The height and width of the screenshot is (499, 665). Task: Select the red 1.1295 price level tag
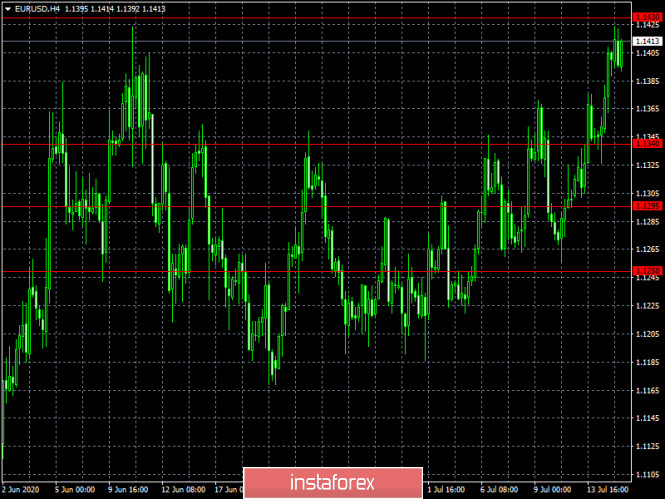click(647, 206)
